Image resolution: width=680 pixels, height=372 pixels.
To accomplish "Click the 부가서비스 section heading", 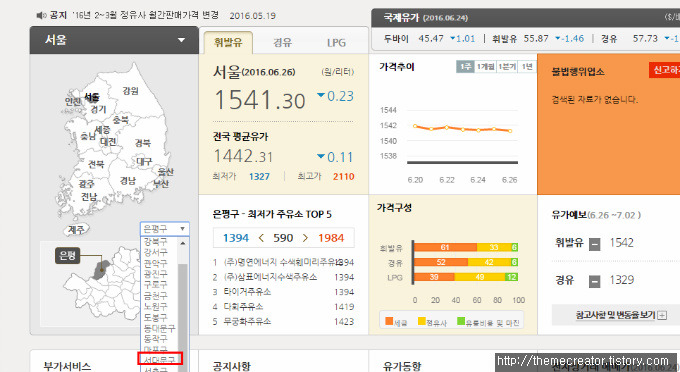I will click(x=67, y=366).
